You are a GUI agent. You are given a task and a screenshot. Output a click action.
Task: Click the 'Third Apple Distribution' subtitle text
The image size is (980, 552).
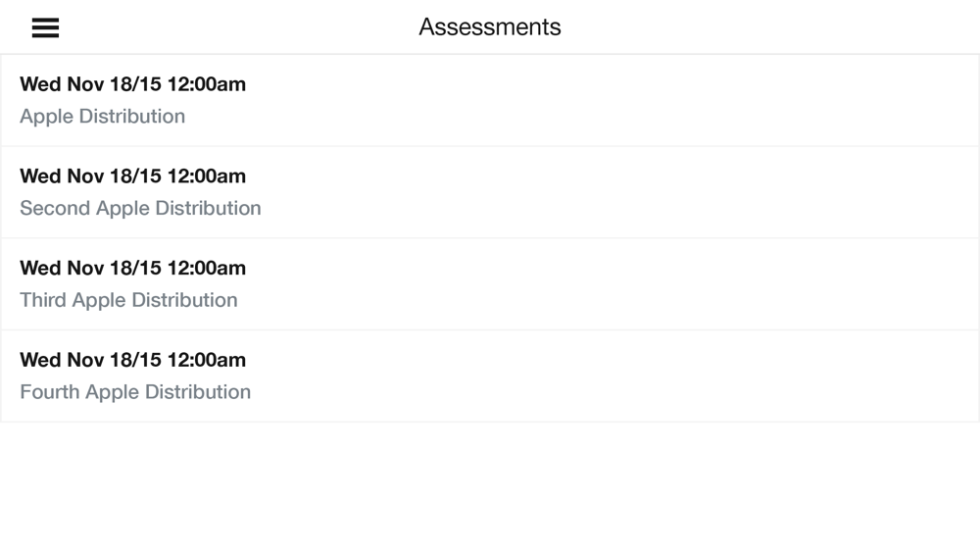(x=128, y=300)
